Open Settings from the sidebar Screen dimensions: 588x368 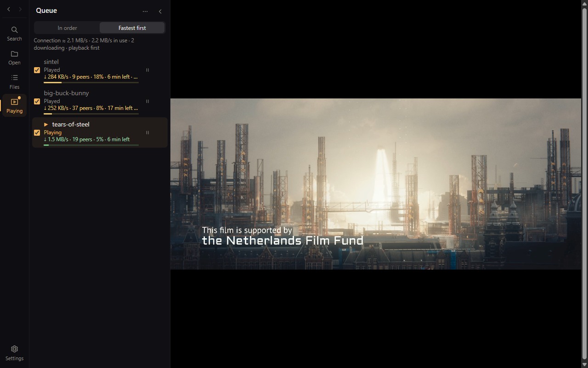(x=14, y=353)
